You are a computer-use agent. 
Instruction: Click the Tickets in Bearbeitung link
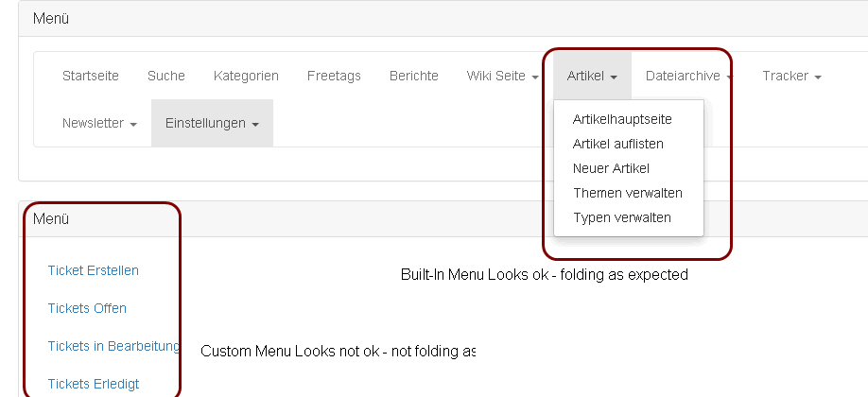pyautogui.click(x=113, y=346)
